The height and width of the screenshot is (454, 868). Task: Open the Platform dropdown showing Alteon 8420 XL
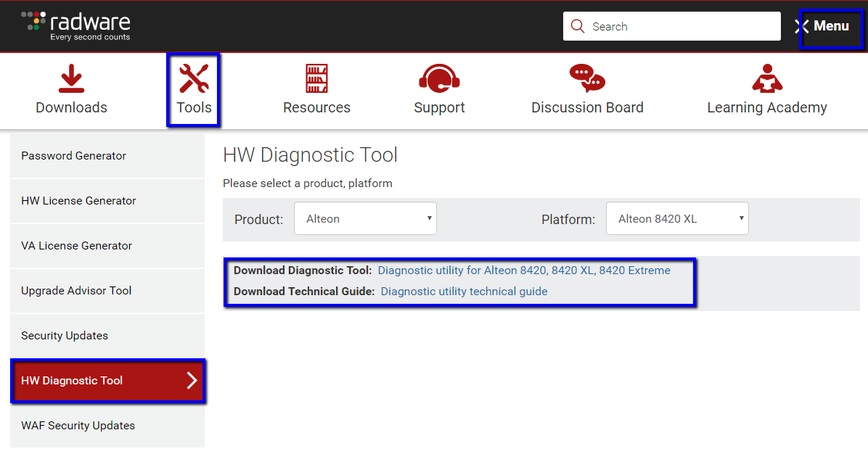coord(676,218)
